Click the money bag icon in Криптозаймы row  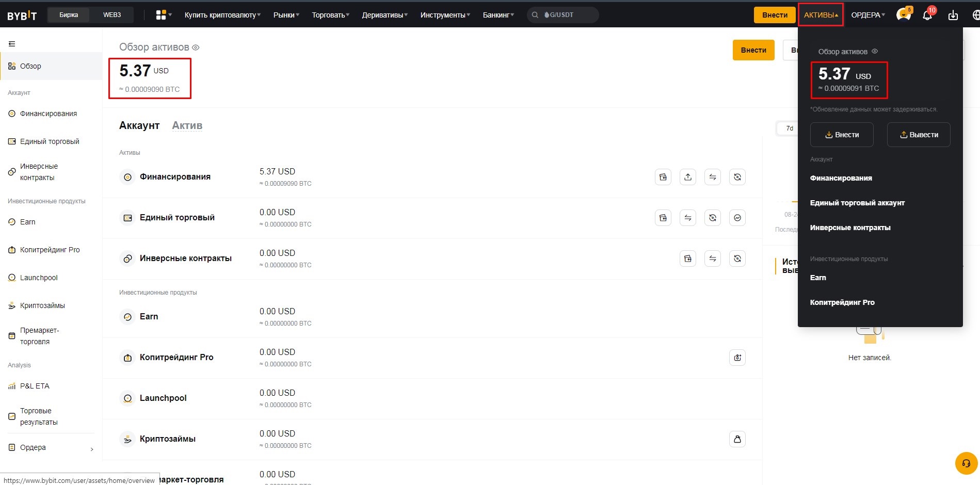coord(737,439)
